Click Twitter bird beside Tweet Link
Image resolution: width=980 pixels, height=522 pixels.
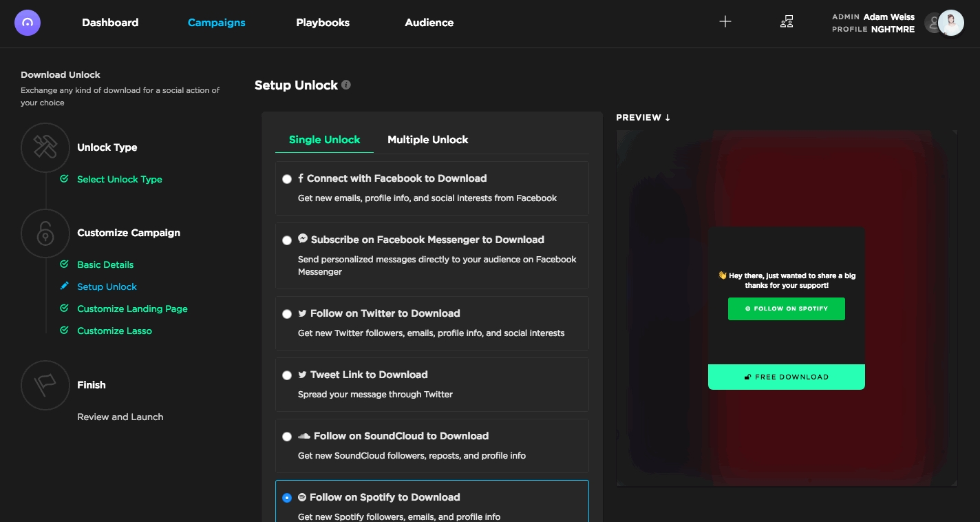302,375
